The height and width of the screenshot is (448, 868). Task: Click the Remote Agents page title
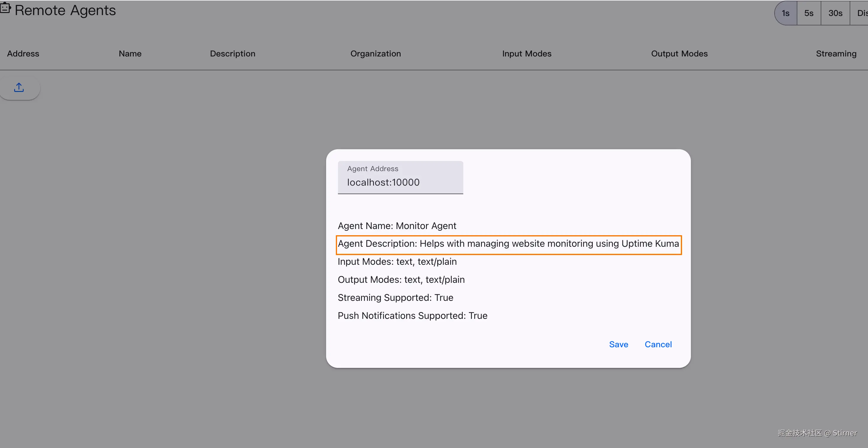pos(65,10)
